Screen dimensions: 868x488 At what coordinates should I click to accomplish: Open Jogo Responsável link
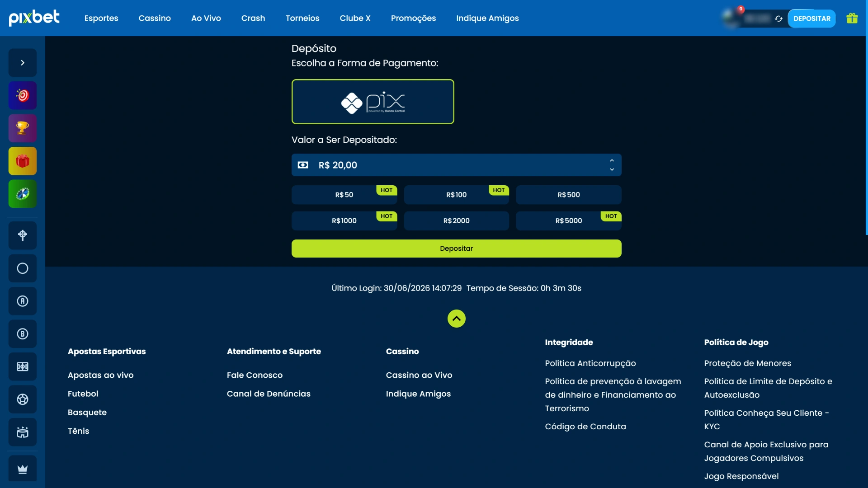click(741, 476)
